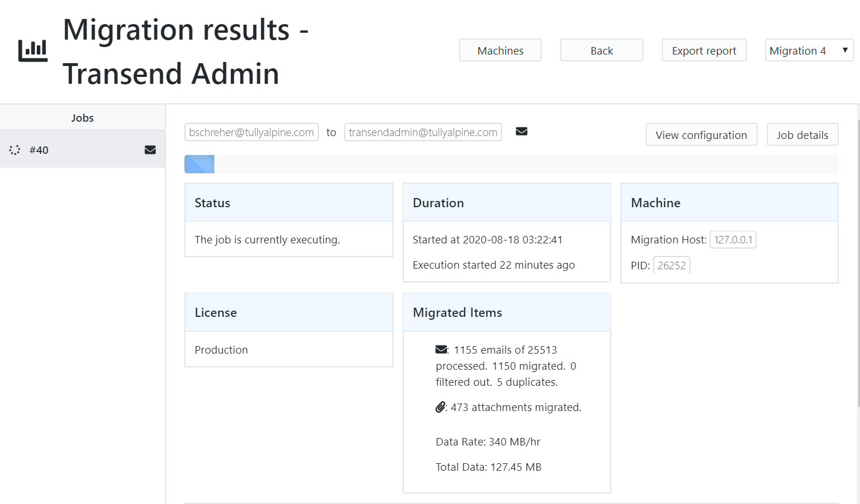Screen dimensions: 860x504
Task: Click the Migrated Items card header
Action: [507, 312]
